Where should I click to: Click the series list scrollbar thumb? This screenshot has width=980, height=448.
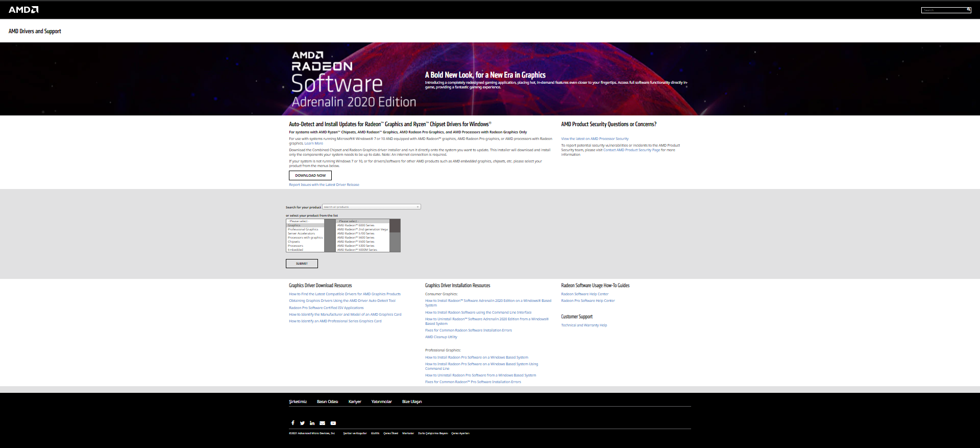395,226
